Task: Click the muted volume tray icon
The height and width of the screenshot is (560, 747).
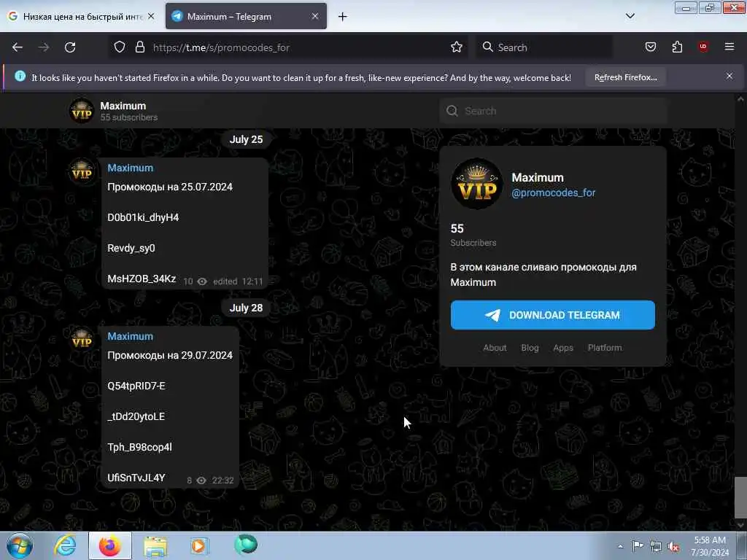Action: (673, 546)
